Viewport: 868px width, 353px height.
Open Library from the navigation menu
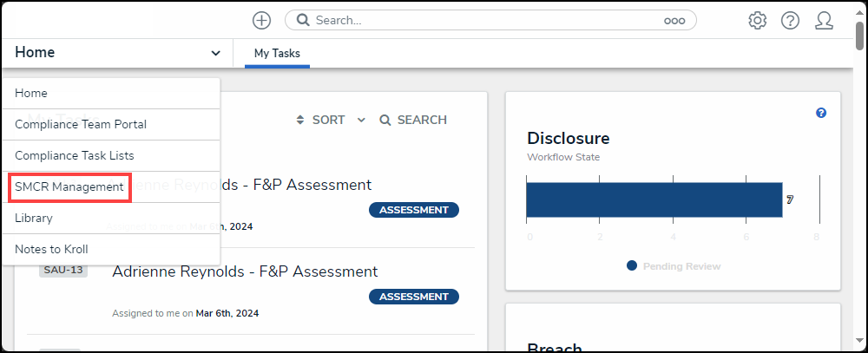click(34, 218)
